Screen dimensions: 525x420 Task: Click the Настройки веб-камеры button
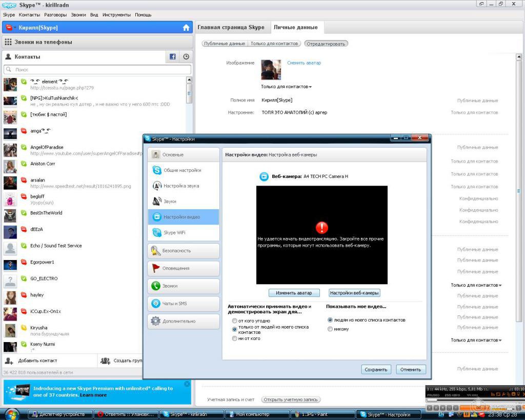pos(354,293)
